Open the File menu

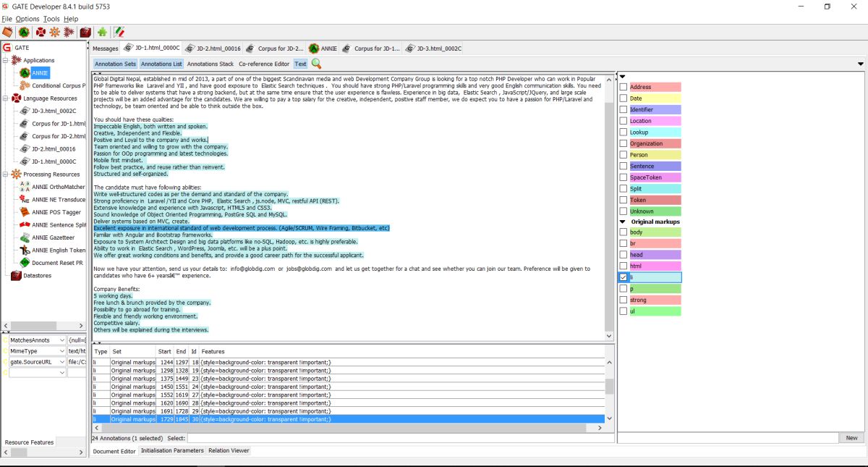7,19
